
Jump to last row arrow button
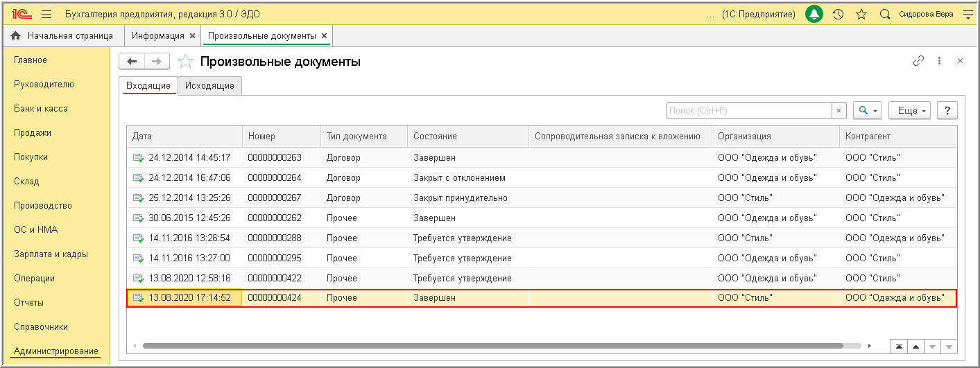coord(949,346)
